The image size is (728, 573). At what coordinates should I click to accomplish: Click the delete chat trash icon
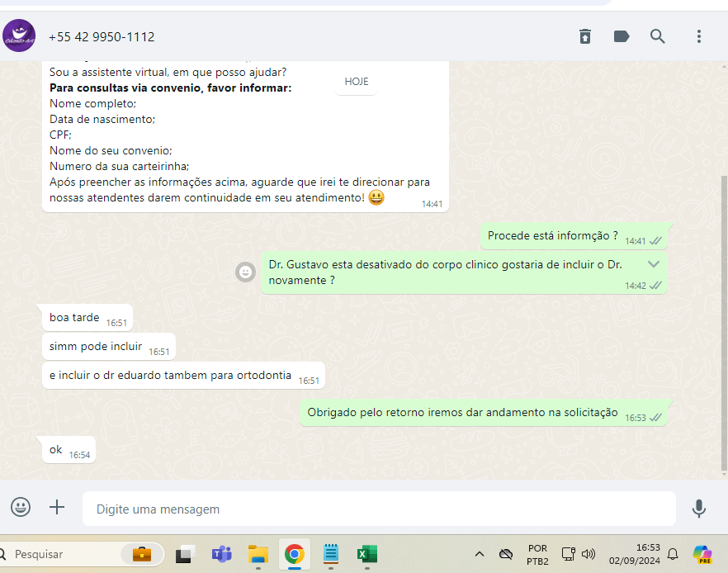click(x=585, y=36)
